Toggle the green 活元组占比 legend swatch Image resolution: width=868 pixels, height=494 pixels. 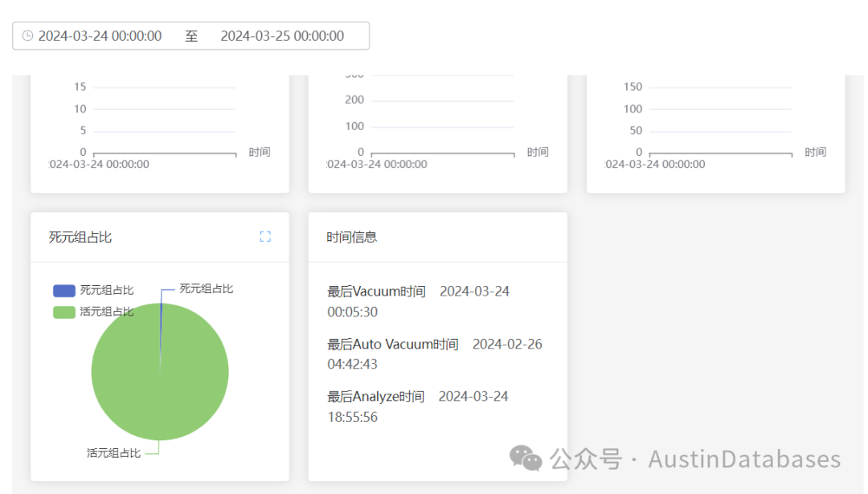[64, 312]
